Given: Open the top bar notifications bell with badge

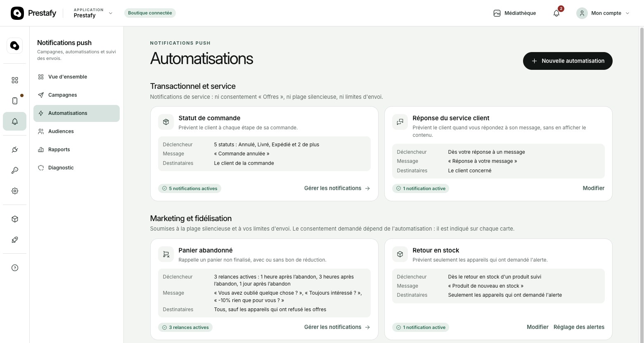Looking at the screenshot, I should tap(556, 13).
